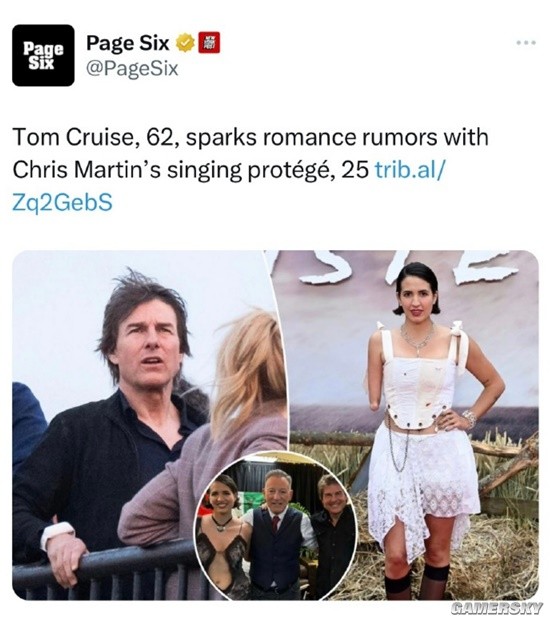Click the woman in black dress in inset

(224, 535)
